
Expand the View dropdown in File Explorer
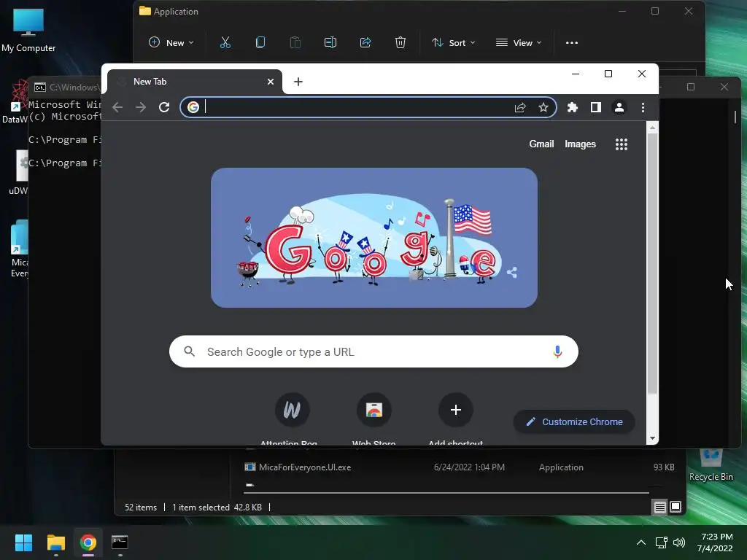[519, 43]
